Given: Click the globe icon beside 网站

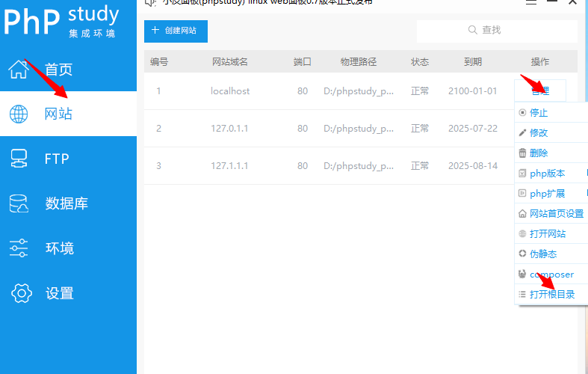Looking at the screenshot, I should 19,114.
